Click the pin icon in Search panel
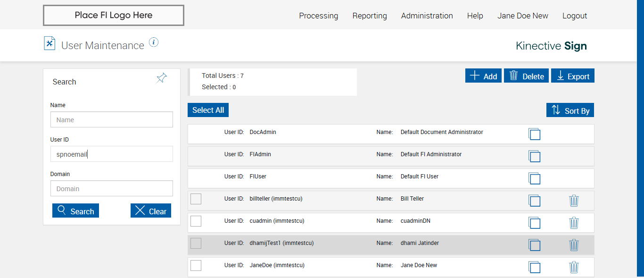The width and height of the screenshot is (644, 278). coord(162,78)
